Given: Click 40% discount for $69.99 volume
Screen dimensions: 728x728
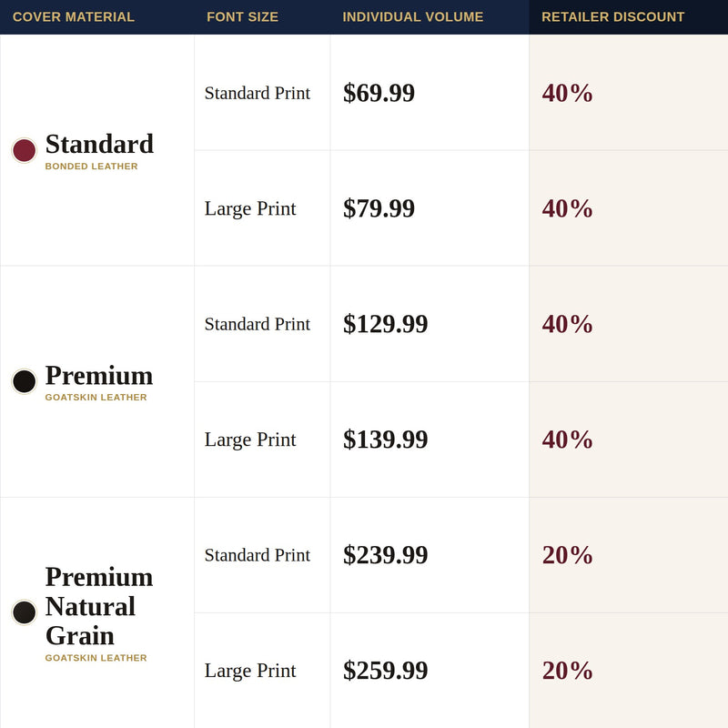Looking at the screenshot, I should pyautogui.click(x=567, y=93).
